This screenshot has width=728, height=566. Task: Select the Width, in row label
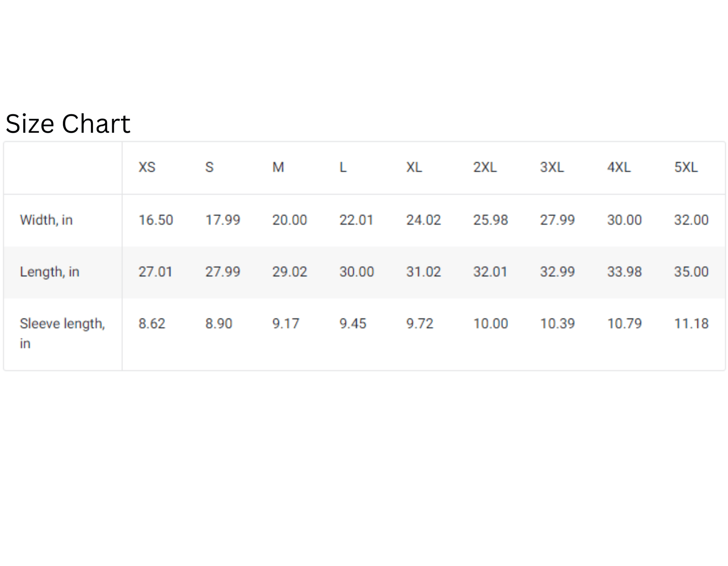46,220
